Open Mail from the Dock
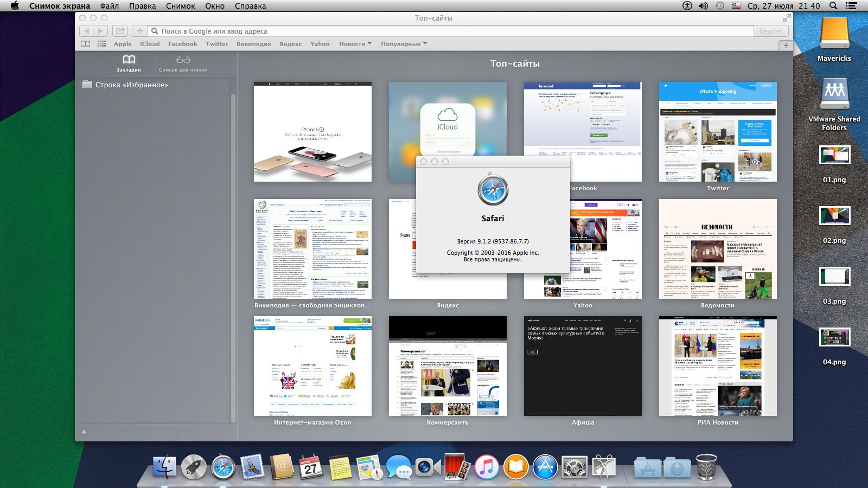Screen dimensions: 868x488 point(252,466)
